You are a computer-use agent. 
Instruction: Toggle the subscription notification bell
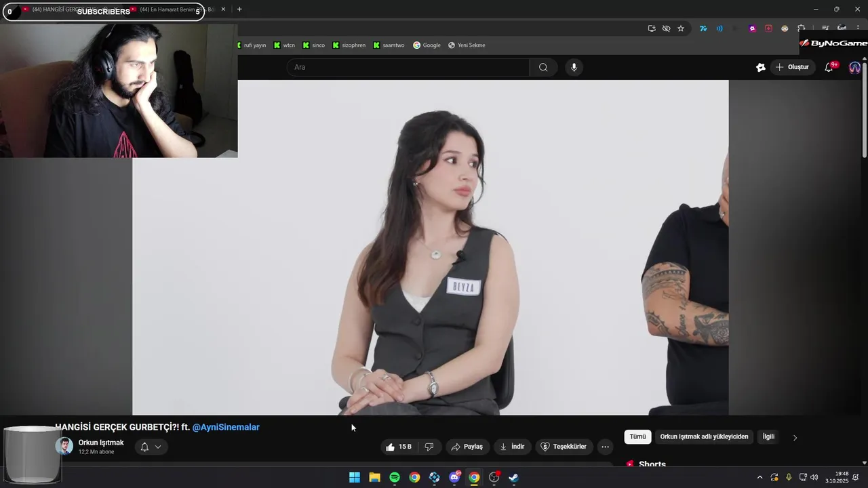[x=144, y=447]
